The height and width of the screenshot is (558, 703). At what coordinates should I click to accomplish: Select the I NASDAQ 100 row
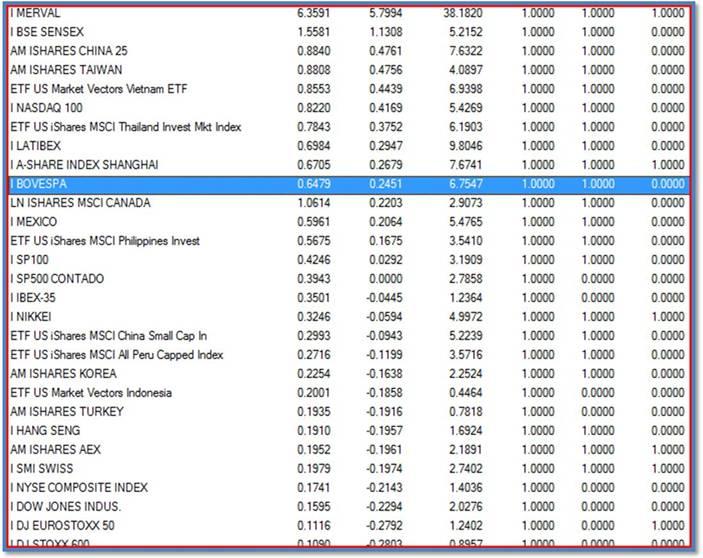(x=348, y=108)
